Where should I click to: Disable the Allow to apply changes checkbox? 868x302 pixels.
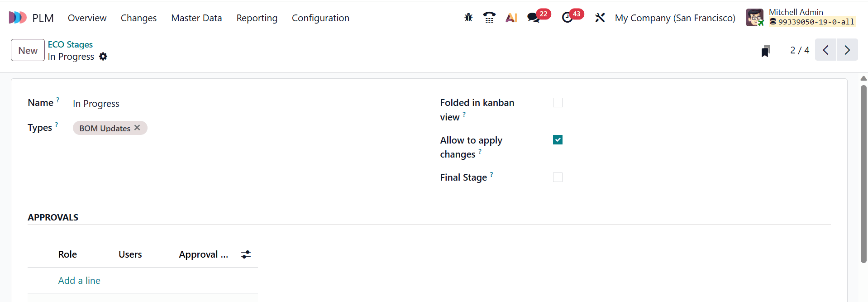[x=557, y=139]
